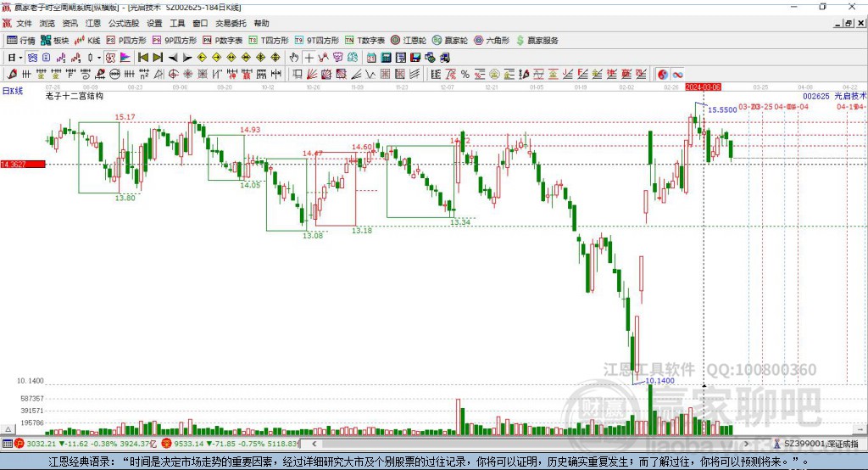The image size is (868, 470).
Task: Click the percent % tool icon
Action: coord(465,75)
